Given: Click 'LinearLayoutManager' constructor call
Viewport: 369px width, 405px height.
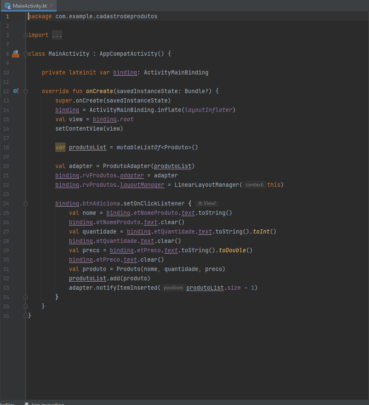Looking at the screenshot, I should pos(207,185).
